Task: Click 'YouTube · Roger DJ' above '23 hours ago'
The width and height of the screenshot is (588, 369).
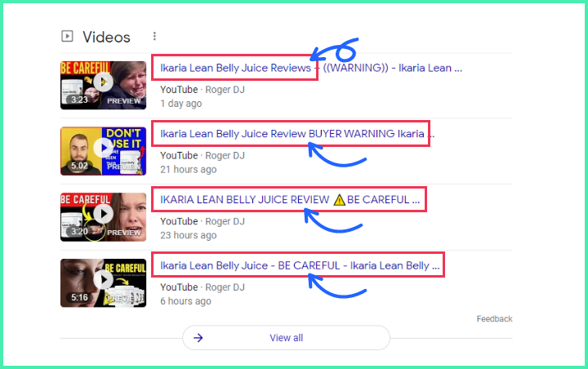Action: coord(203,221)
